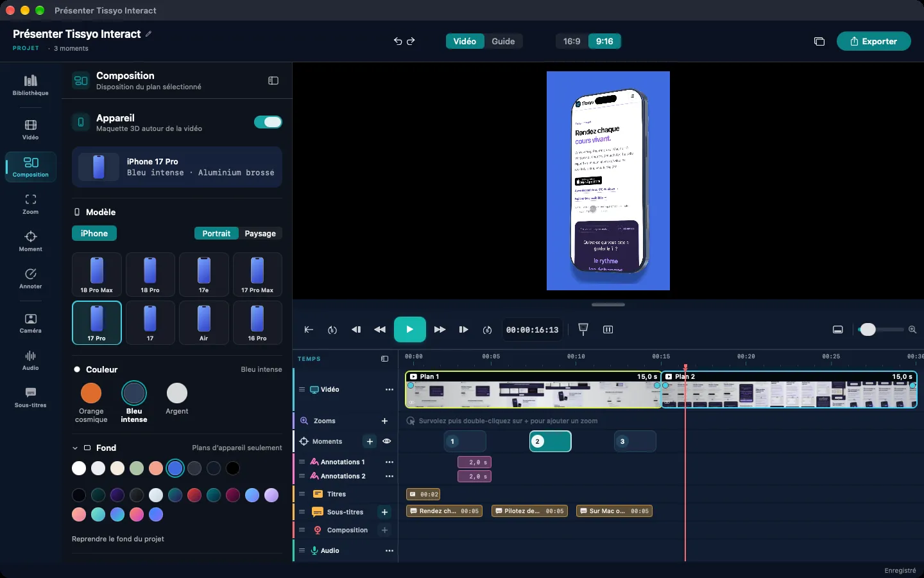Open the Caméra sidebar panel
924x578 pixels.
[30, 323]
